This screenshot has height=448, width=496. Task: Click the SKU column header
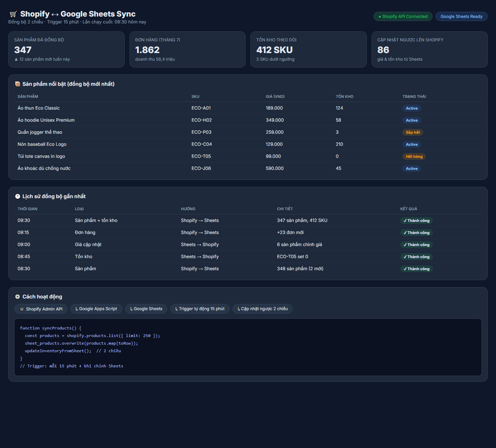(x=195, y=96)
